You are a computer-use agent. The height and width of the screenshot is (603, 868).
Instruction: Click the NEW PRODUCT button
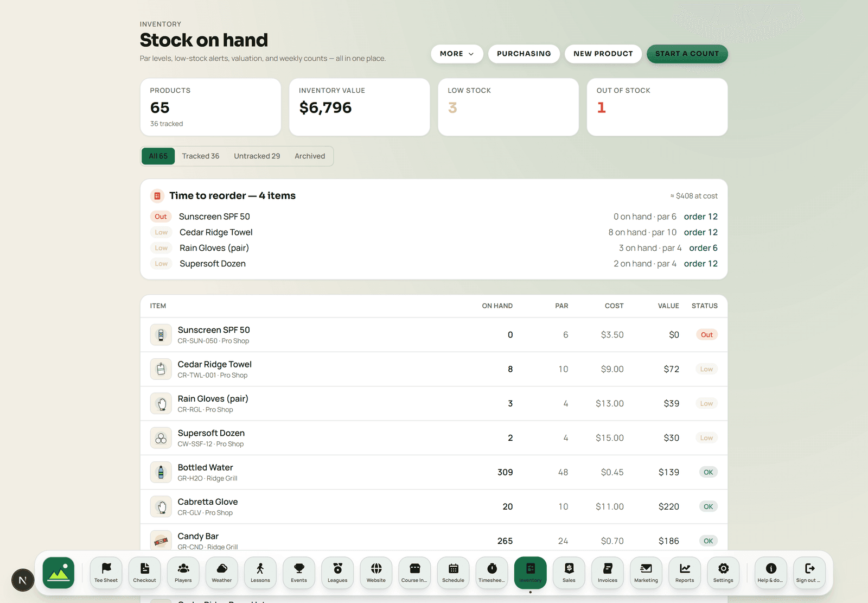603,54
